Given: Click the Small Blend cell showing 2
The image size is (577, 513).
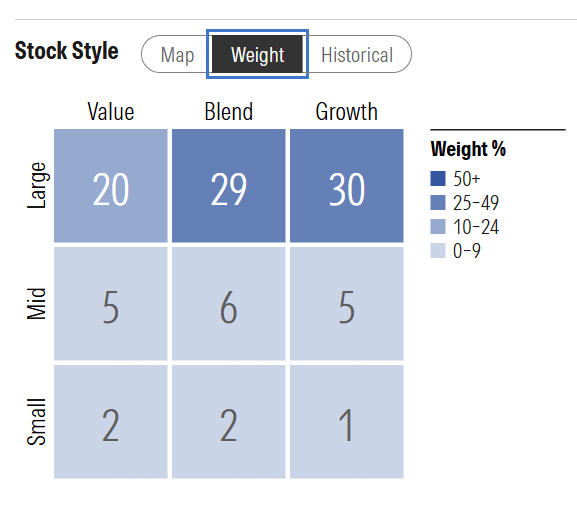Looking at the screenshot, I should coord(229,422).
